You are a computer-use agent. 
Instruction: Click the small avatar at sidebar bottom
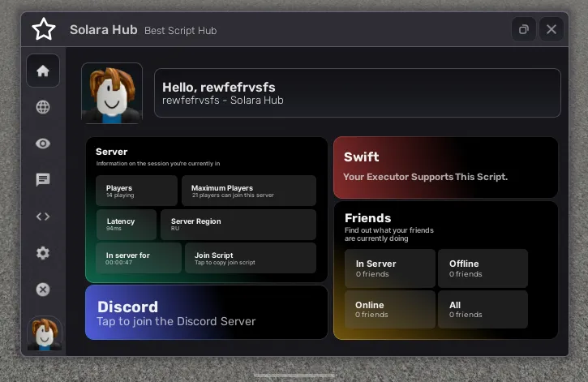[x=45, y=333]
